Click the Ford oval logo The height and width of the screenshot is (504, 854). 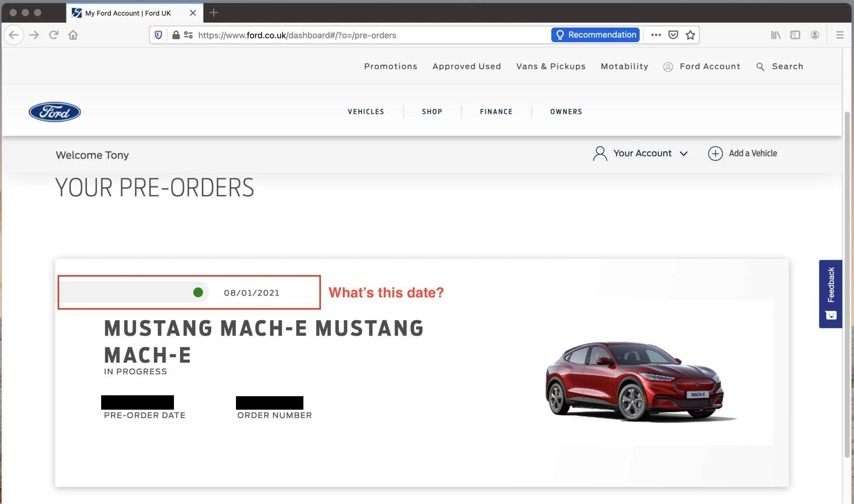coord(55,112)
